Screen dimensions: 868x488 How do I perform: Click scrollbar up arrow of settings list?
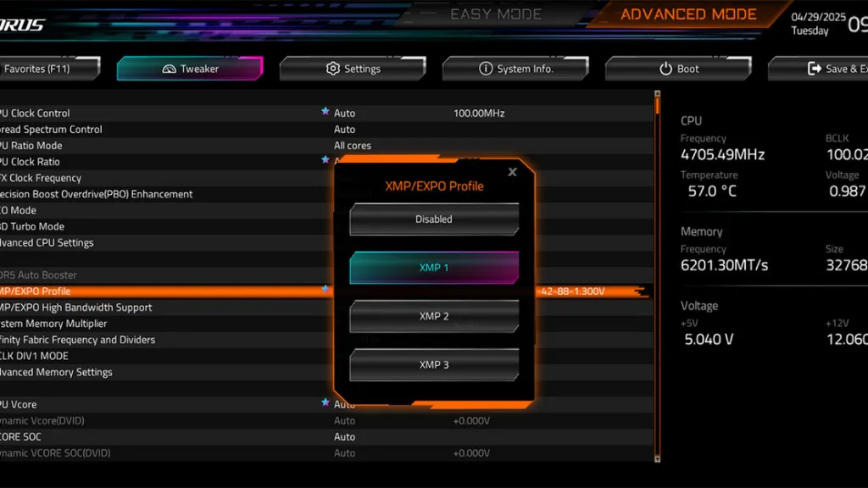(x=658, y=94)
